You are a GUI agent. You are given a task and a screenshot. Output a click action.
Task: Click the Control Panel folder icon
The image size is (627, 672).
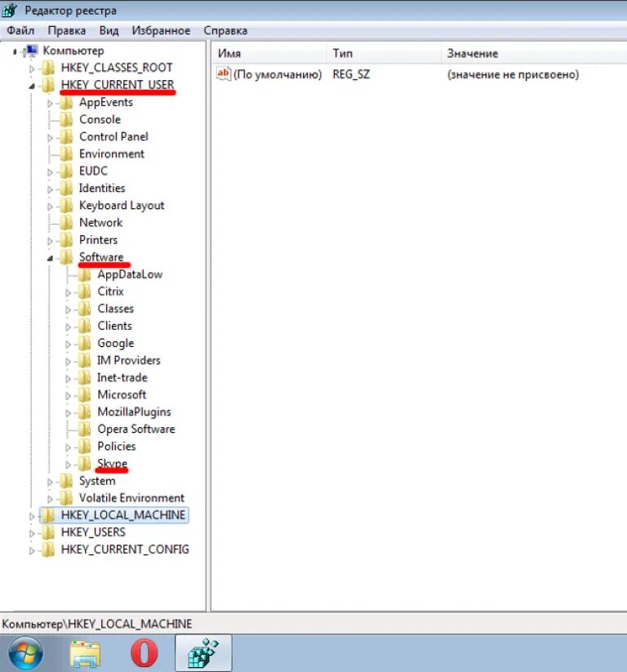pos(66,136)
